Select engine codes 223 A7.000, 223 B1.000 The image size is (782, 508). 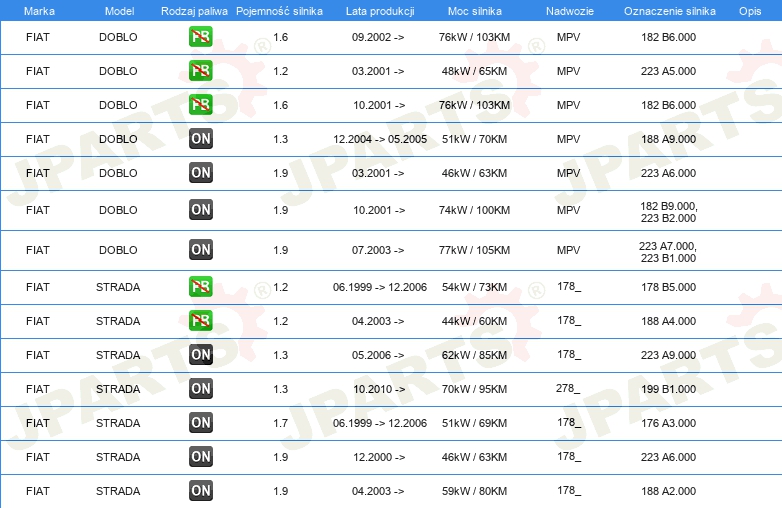pos(668,252)
